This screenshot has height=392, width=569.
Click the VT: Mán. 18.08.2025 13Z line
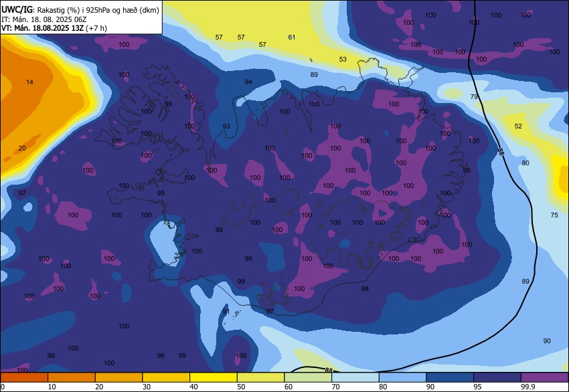[x=42, y=28]
